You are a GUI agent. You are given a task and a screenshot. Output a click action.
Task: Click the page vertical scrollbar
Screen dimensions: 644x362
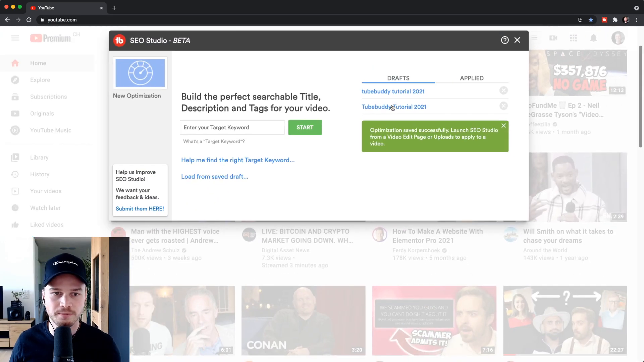click(640, 97)
